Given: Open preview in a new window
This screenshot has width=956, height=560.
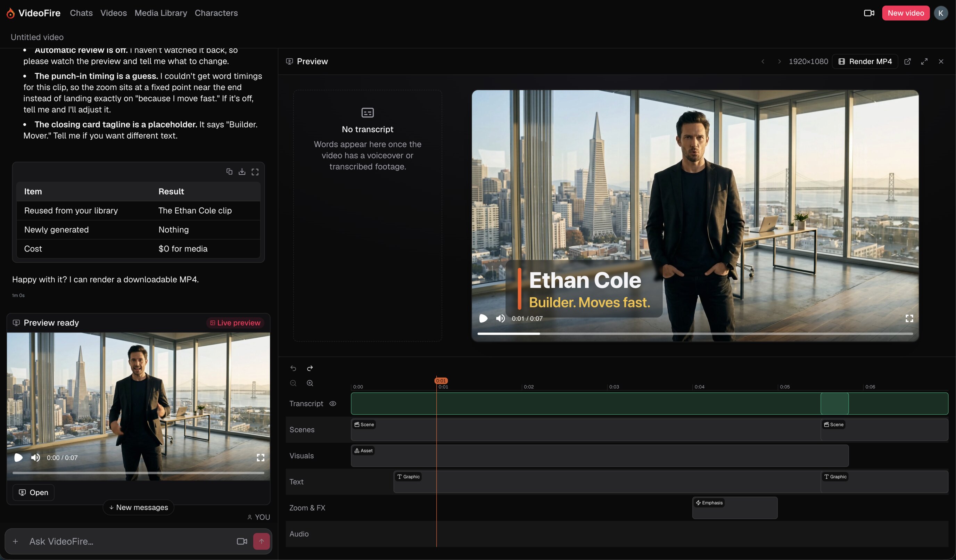Looking at the screenshot, I should pos(907,61).
